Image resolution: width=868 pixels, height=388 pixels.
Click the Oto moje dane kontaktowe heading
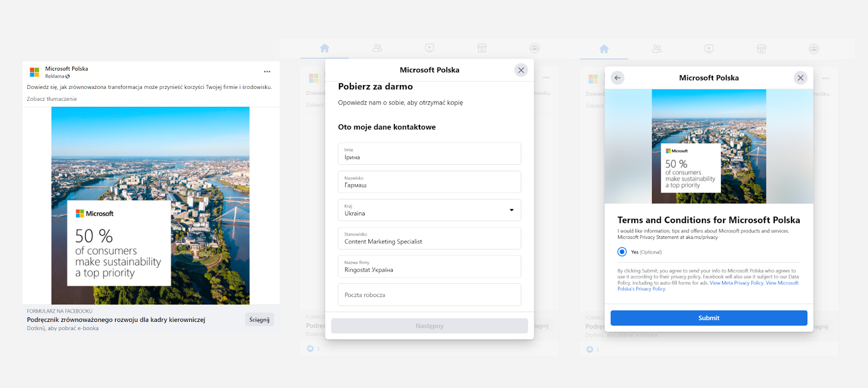tap(387, 127)
